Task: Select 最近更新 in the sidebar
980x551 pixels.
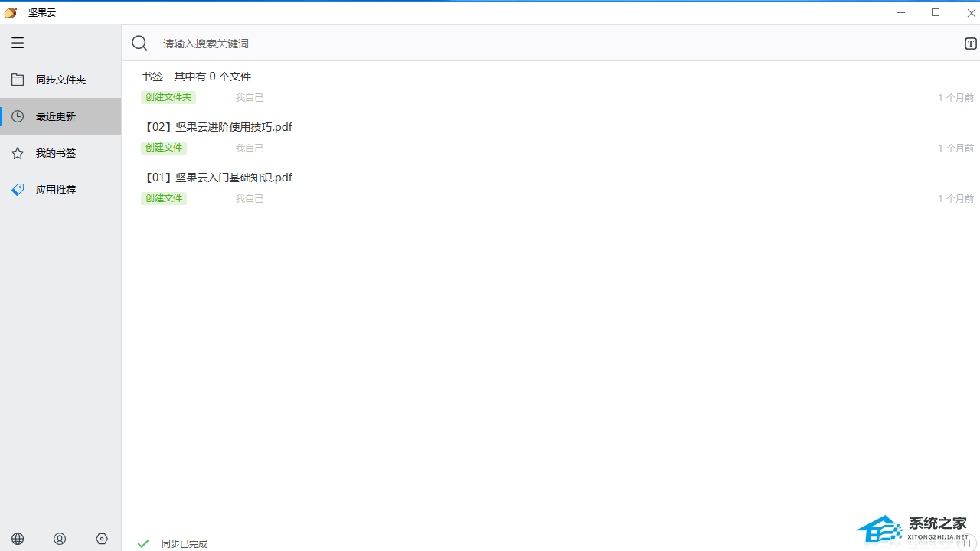Action: 60,116
